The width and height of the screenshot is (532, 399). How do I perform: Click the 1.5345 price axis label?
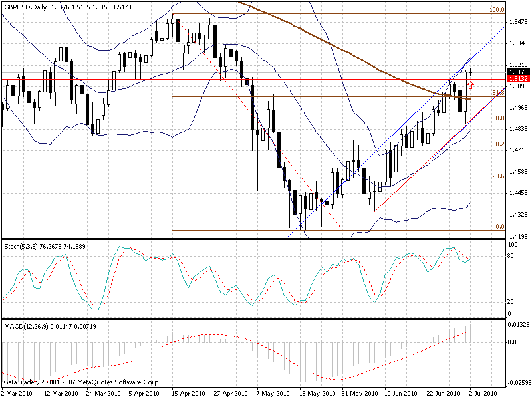click(x=519, y=43)
